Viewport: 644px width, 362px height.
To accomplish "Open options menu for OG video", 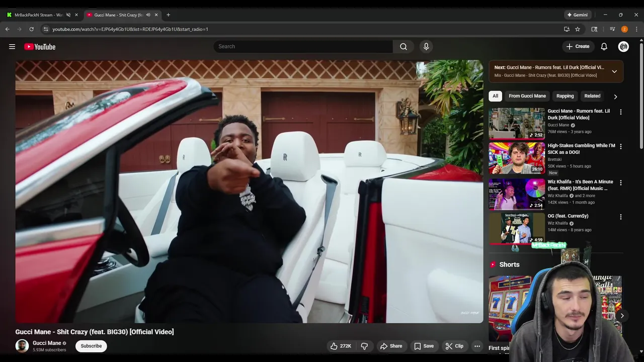I will click(620, 217).
